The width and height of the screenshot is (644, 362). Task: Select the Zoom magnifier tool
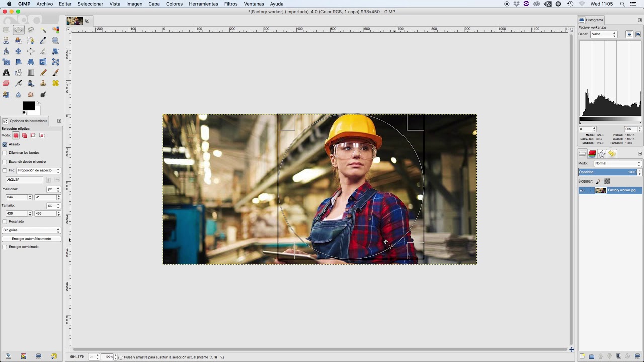click(x=55, y=41)
